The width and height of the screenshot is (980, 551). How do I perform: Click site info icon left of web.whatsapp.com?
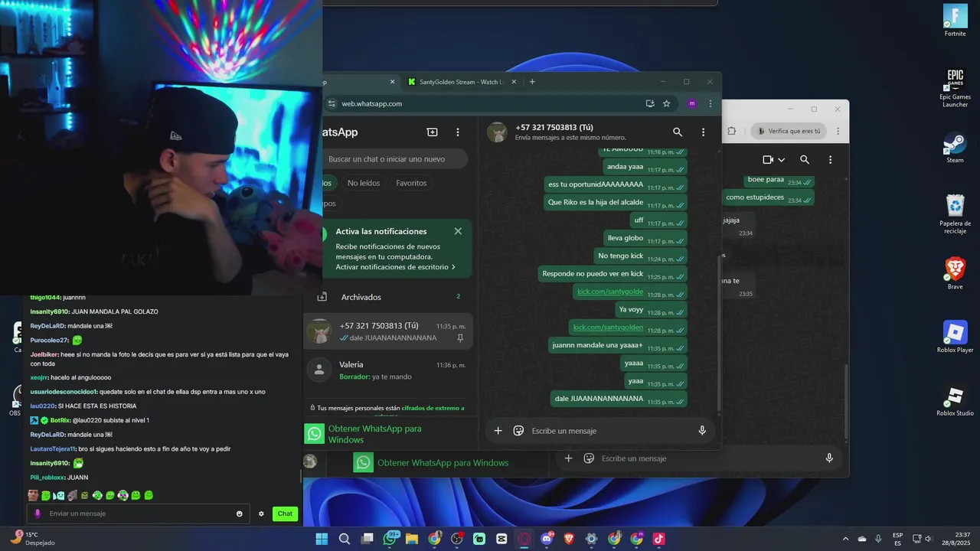pos(332,103)
